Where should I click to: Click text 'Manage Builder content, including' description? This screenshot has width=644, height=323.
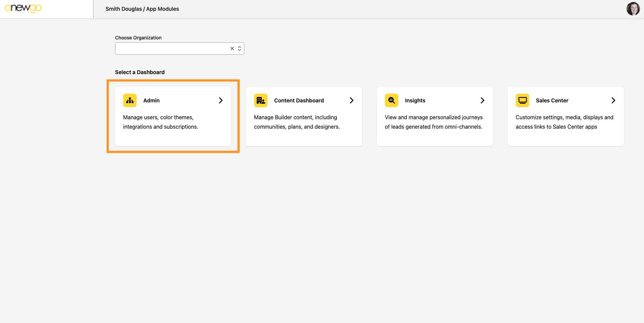295,117
